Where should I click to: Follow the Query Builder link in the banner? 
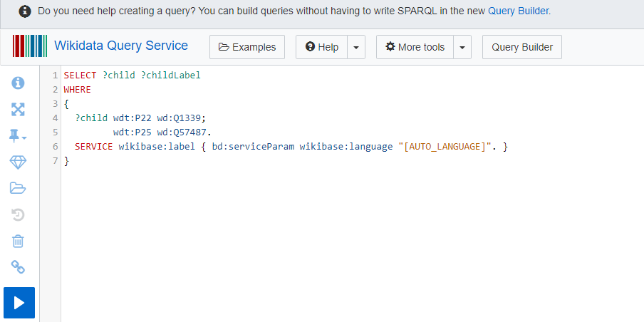[x=518, y=11]
